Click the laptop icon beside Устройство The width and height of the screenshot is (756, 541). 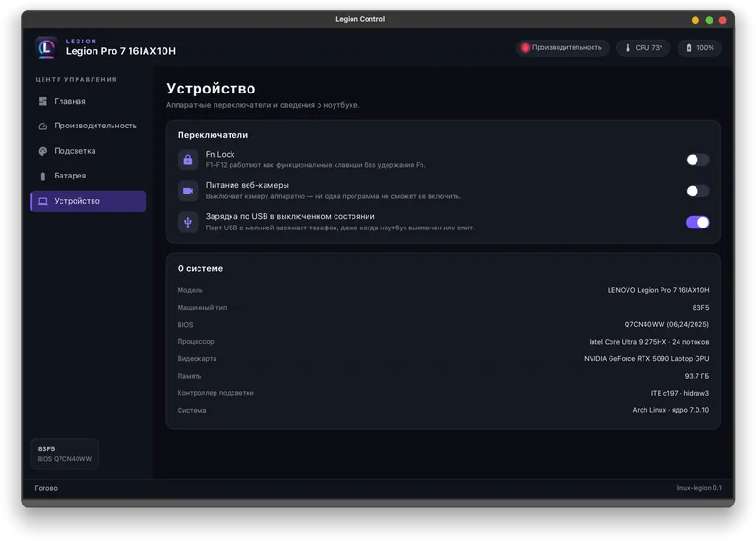[43, 201]
